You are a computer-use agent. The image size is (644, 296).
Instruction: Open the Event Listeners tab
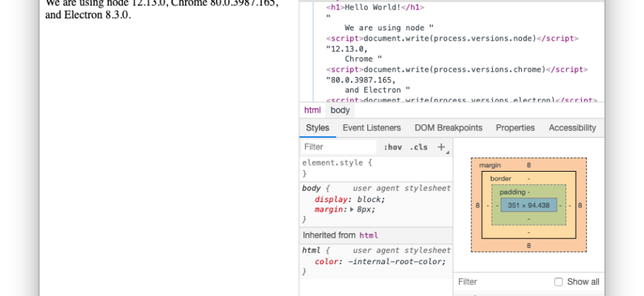[372, 128]
